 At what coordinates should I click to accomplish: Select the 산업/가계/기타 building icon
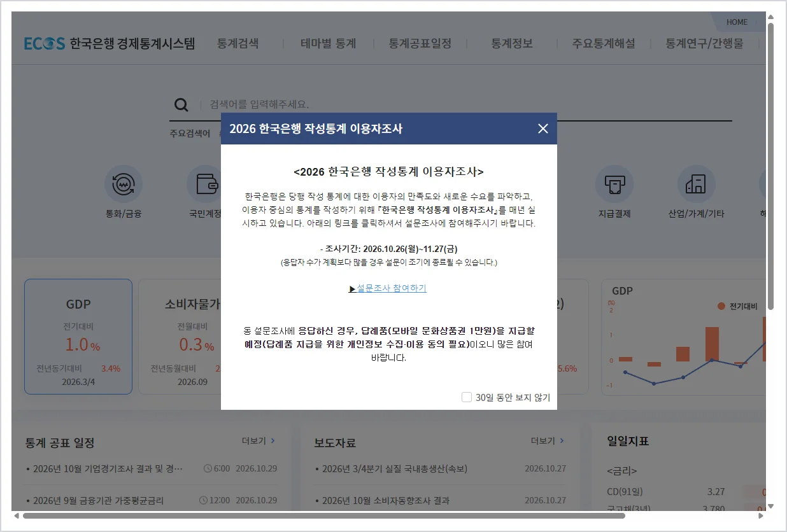696,185
